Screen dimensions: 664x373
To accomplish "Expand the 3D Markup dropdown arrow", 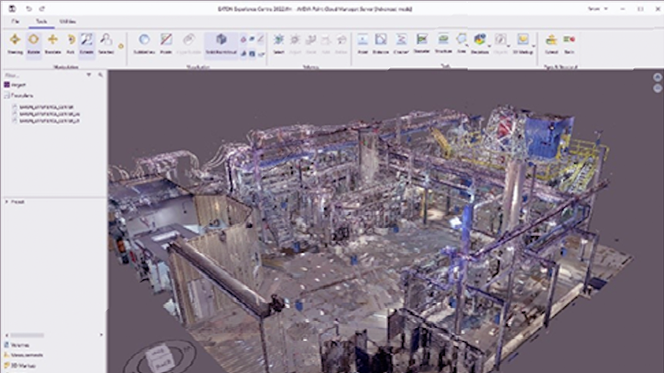I will click(x=534, y=46).
